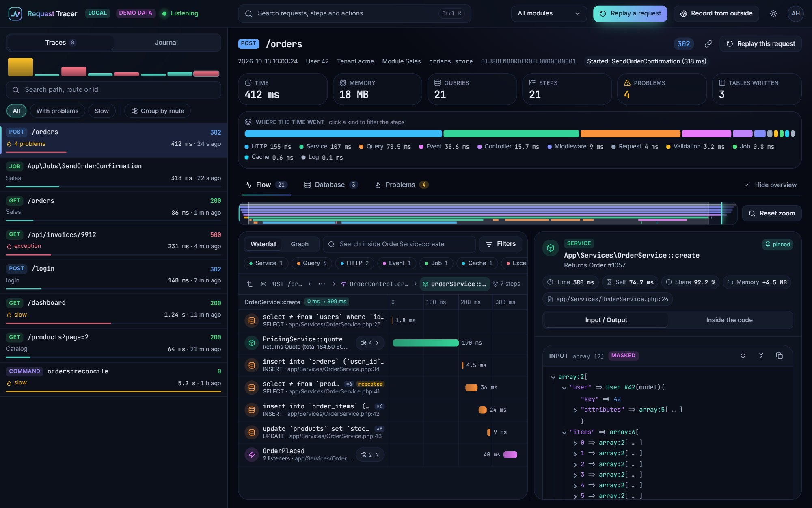The height and width of the screenshot is (508, 812).
Task: Toggle the Event 1 filter chip
Action: click(x=397, y=263)
